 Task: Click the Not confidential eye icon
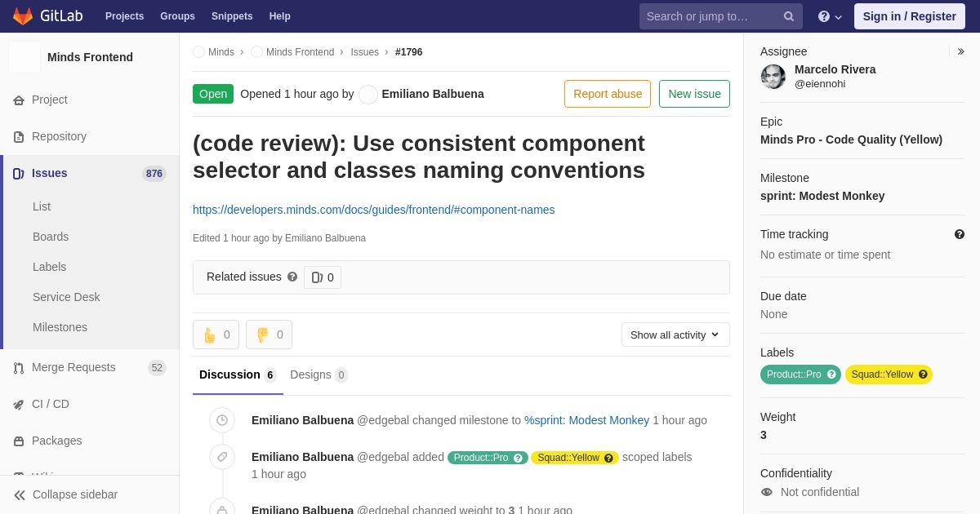tap(767, 492)
